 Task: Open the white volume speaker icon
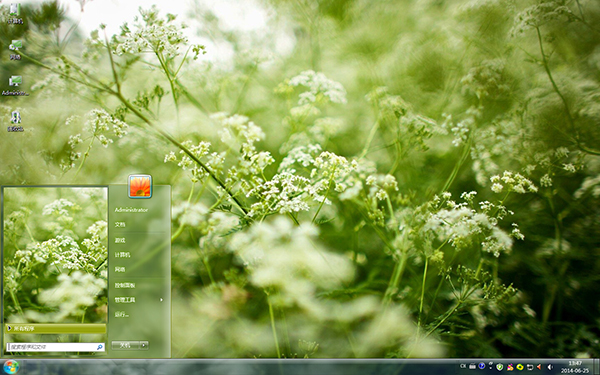tap(550, 367)
